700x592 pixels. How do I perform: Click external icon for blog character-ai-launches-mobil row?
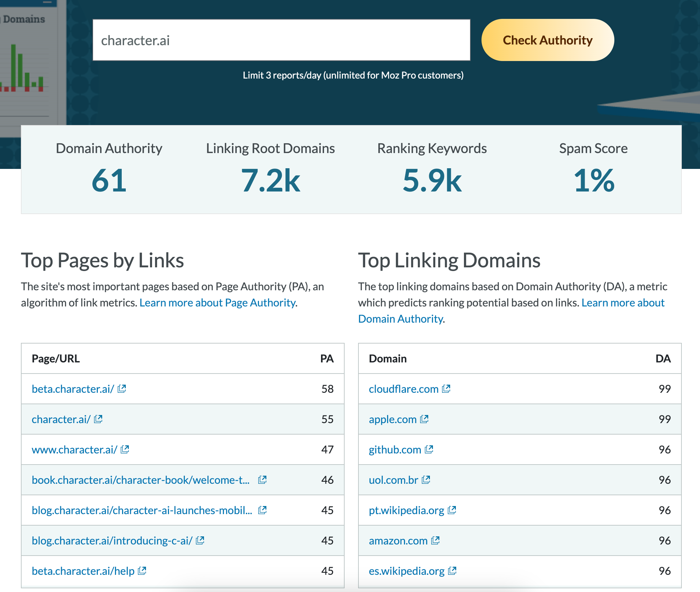pyautogui.click(x=262, y=510)
